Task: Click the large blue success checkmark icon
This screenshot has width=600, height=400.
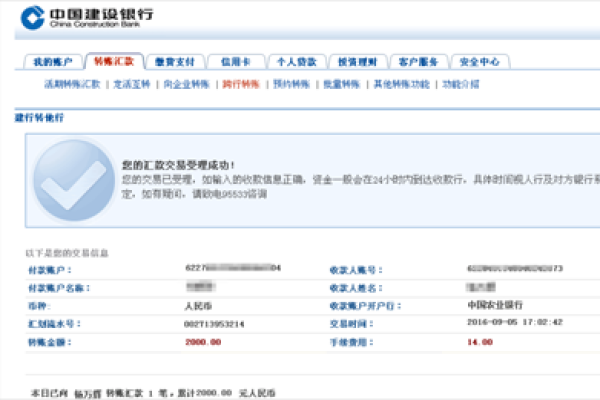Action: coord(74,180)
